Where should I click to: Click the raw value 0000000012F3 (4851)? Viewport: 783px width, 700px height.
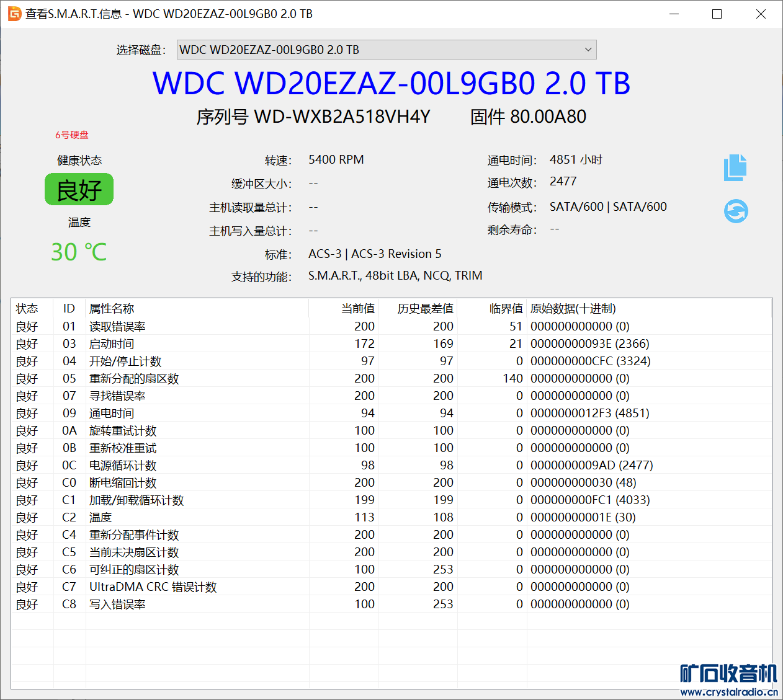tap(590, 413)
